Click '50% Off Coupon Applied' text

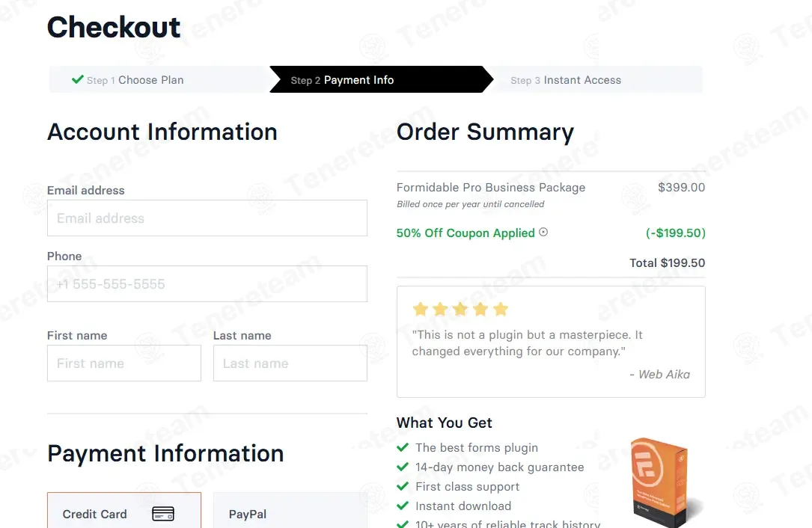[x=465, y=233]
